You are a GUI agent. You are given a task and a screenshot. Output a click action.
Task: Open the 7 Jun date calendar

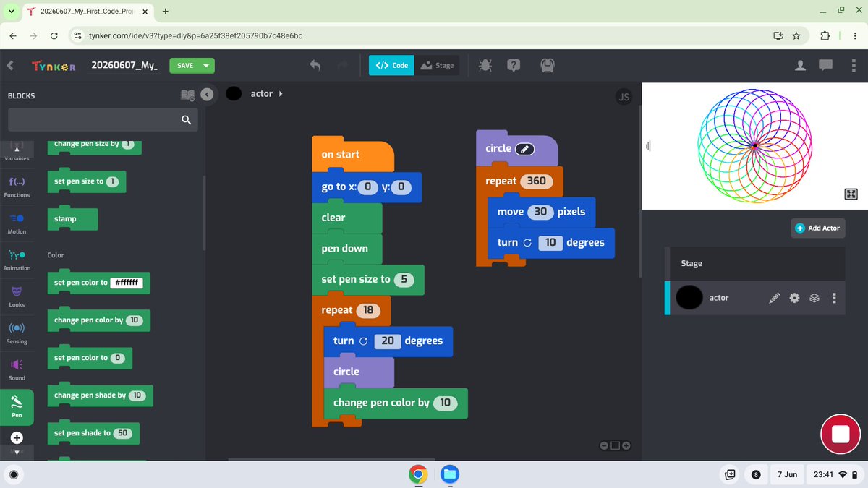coord(787,474)
